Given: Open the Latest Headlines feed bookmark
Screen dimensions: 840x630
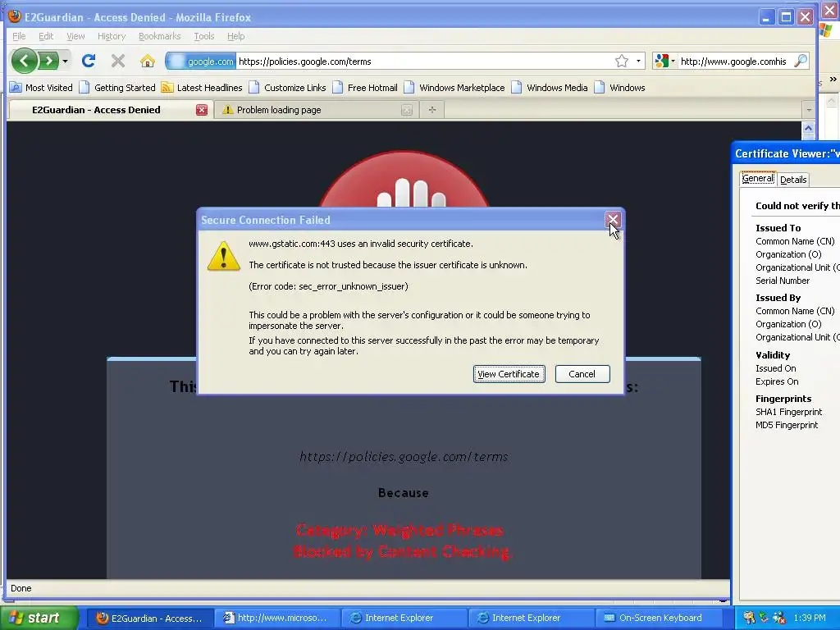Looking at the screenshot, I should click(x=202, y=87).
